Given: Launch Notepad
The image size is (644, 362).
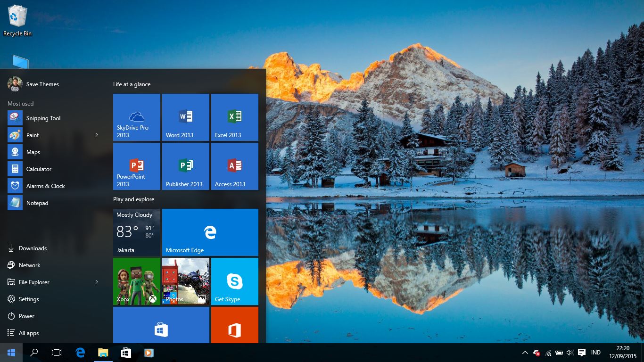Looking at the screenshot, I should (37, 203).
